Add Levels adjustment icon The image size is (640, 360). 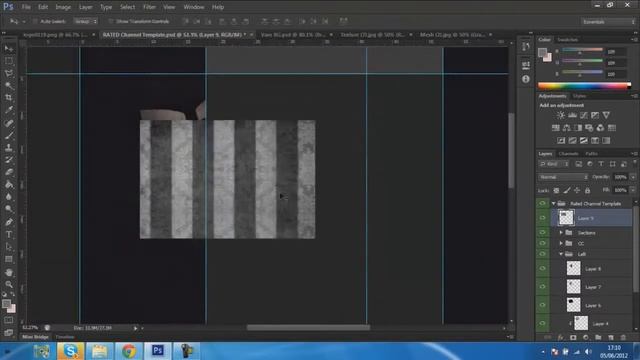[572, 116]
